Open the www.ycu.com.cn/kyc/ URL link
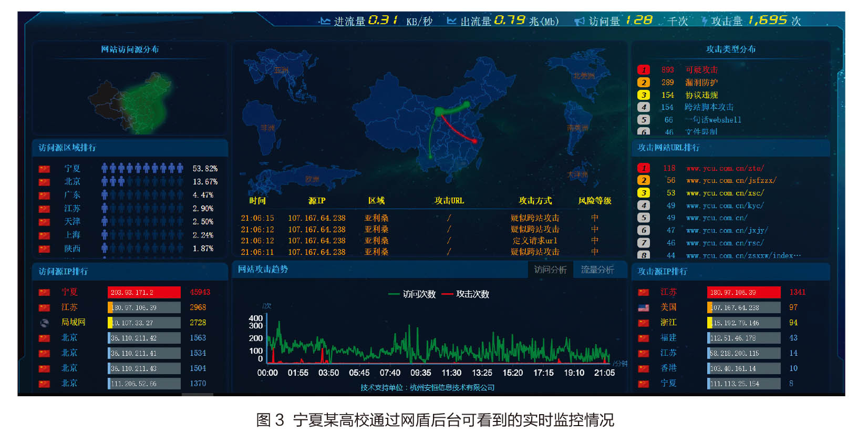The width and height of the screenshot is (868, 443). [x=725, y=205]
